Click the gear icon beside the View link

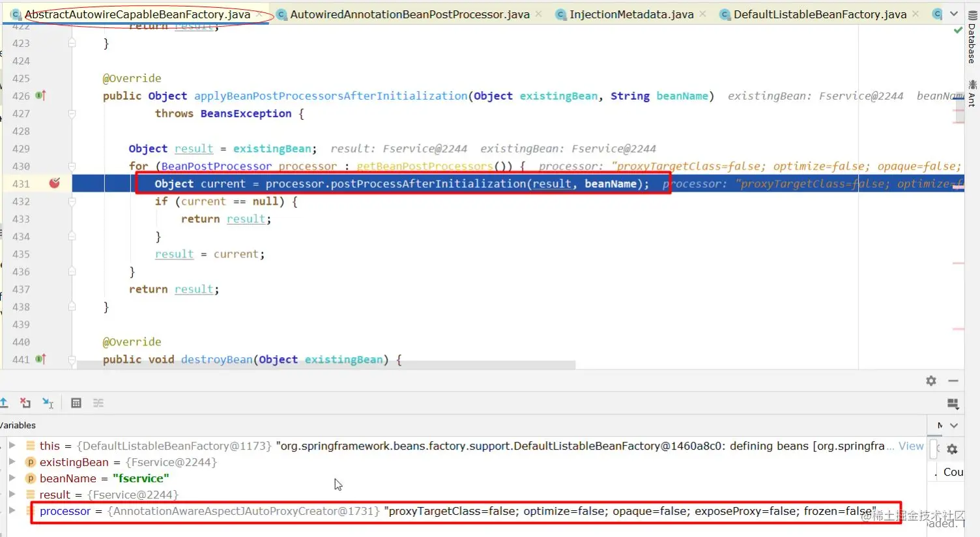coord(952,449)
